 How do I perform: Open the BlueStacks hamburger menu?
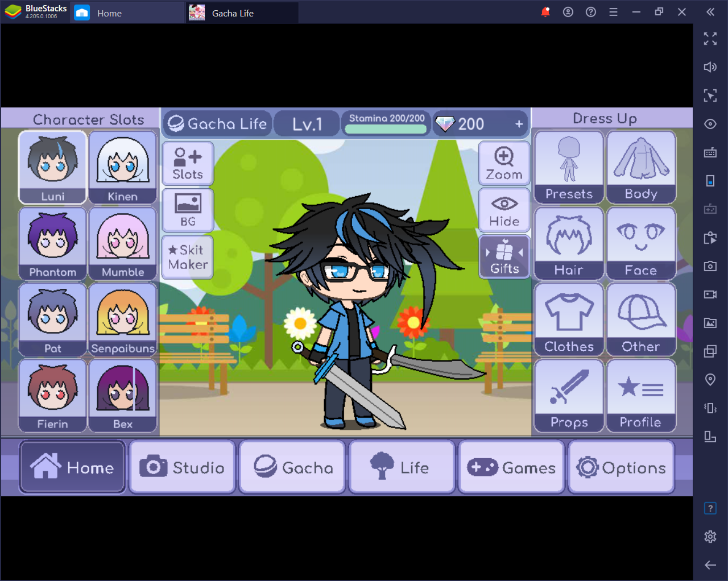[x=613, y=12]
